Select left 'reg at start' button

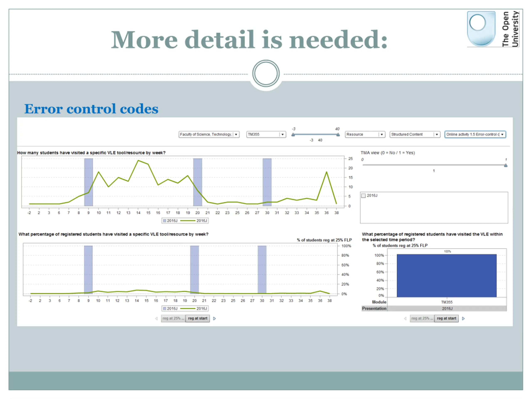point(197,318)
